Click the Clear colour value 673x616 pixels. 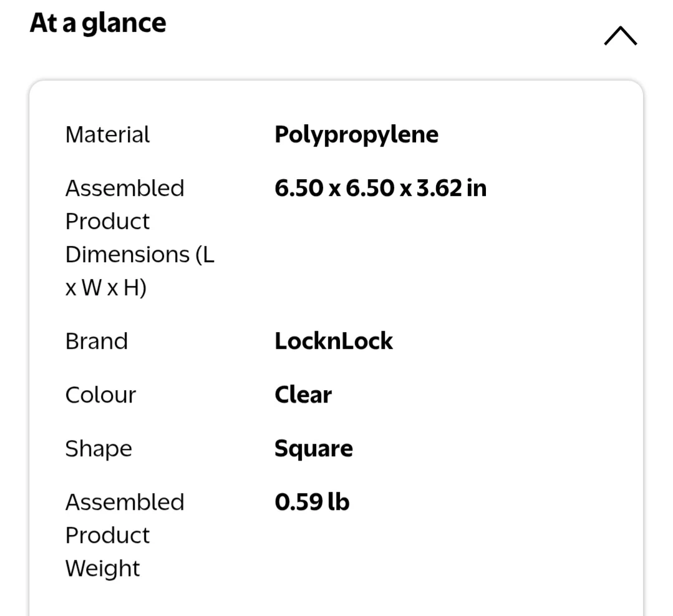coord(303,395)
